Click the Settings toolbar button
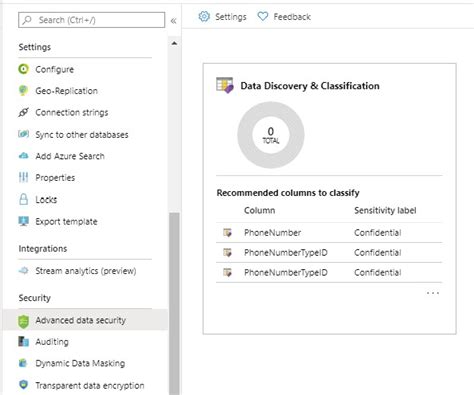The width and height of the screenshot is (474, 395). (x=222, y=16)
